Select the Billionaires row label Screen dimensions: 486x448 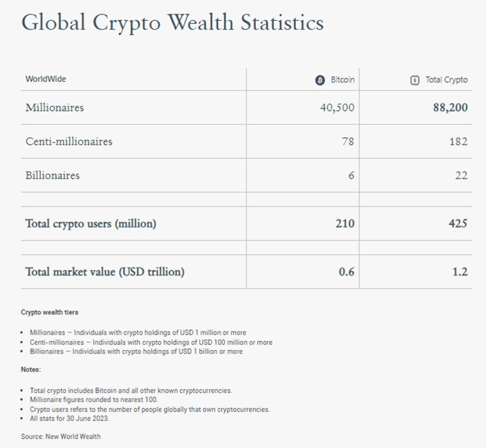coord(52,175)
